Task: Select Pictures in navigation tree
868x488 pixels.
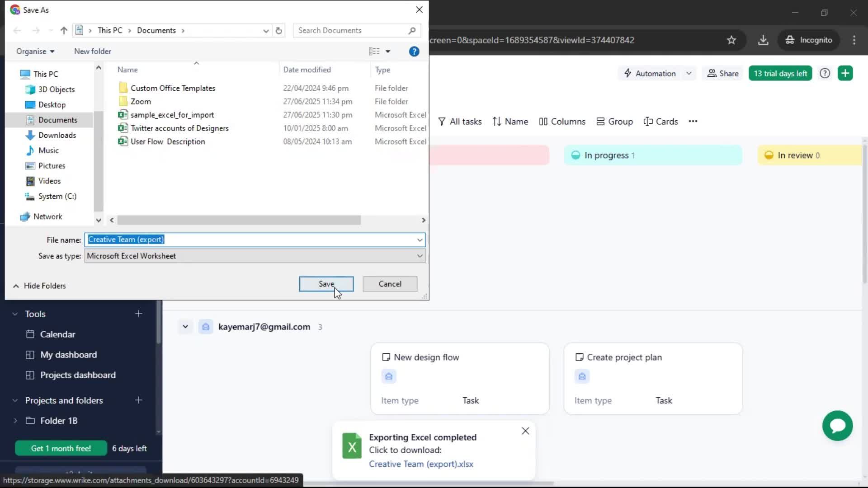Action: coord(52,166)
